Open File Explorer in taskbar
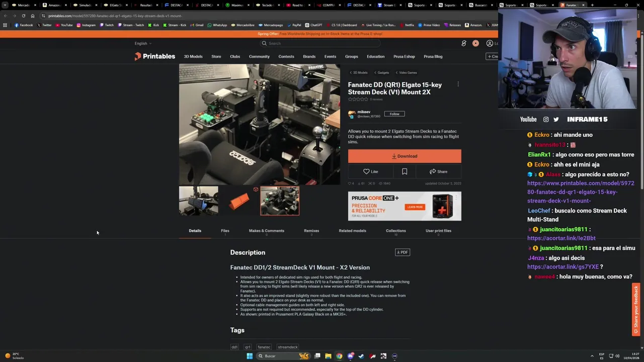644x362 pixels. (x=328, y=356)
